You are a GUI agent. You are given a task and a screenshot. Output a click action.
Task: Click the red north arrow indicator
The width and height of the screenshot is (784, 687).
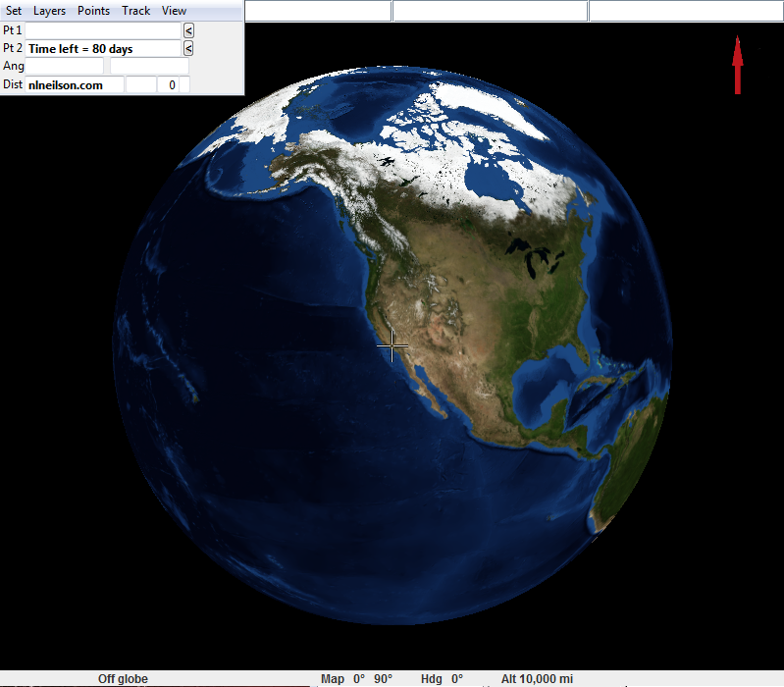point(737,65)
